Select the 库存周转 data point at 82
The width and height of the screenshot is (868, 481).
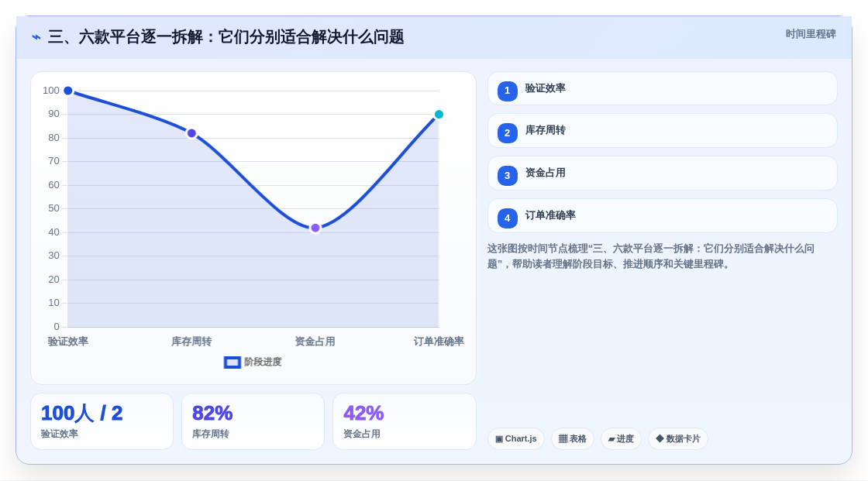191,133
